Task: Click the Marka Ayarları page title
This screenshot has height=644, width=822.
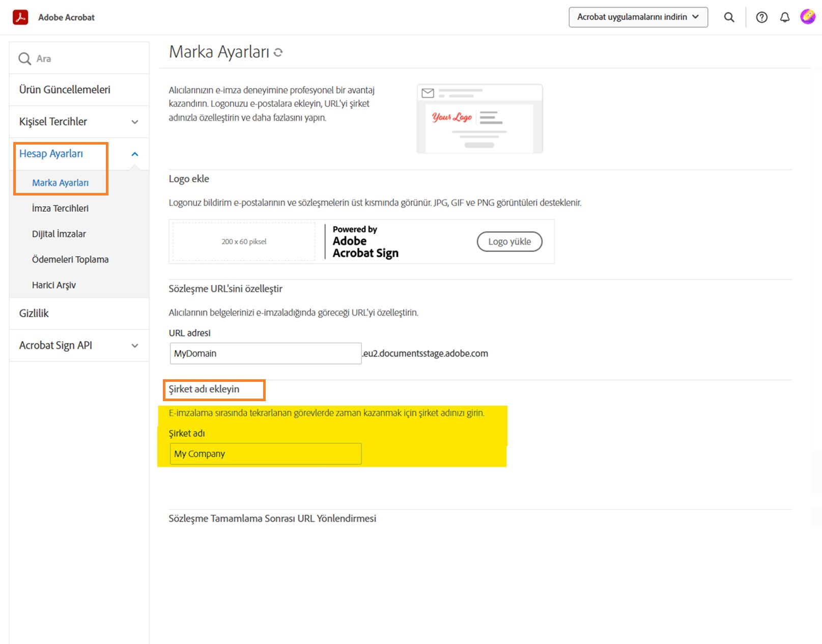Action: [219, 52]
